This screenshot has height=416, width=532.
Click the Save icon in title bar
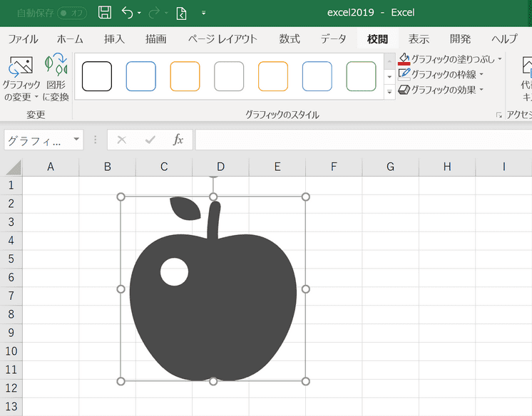tap(105, 13)
